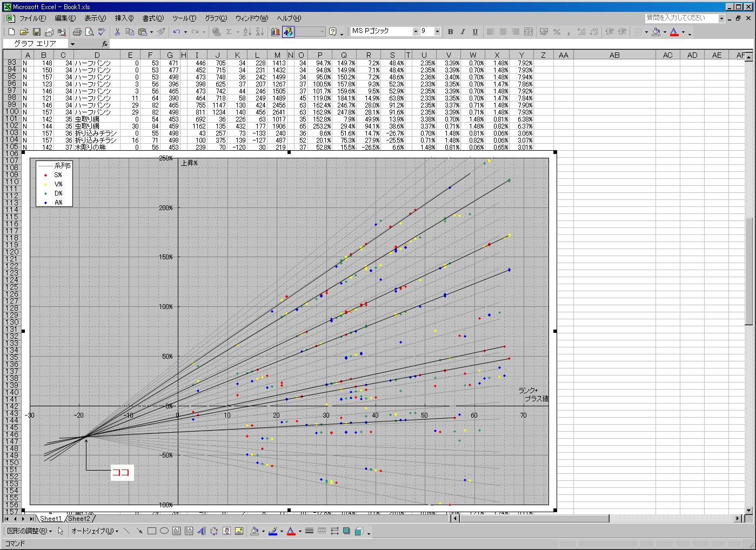
Task: Expand the Name Box dropdown showing グラフ エリア
Action: point(72,44)
